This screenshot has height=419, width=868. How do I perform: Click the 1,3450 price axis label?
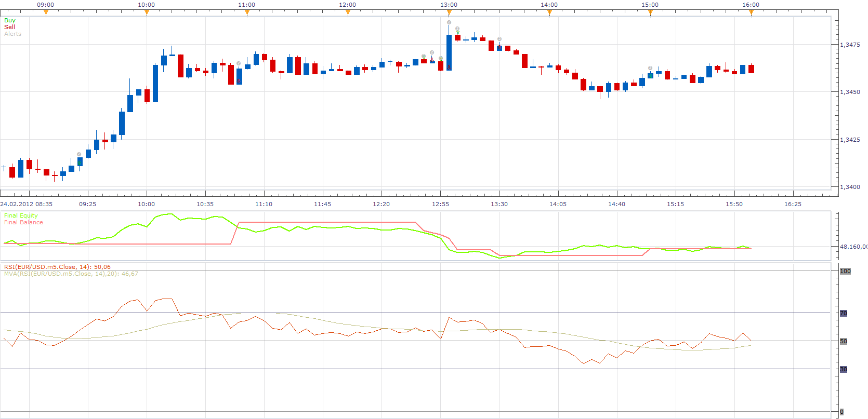[x=850, y=92]
